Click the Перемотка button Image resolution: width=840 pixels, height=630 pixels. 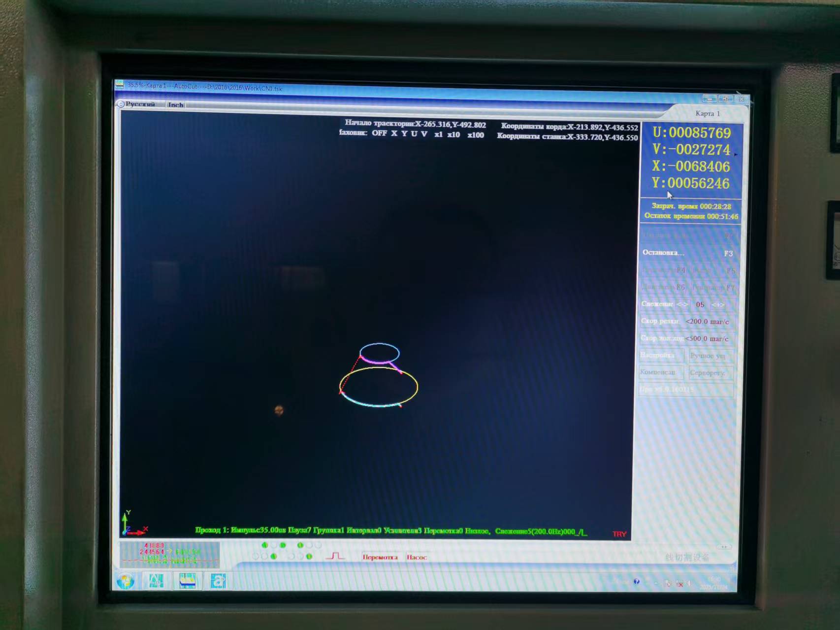380,557
